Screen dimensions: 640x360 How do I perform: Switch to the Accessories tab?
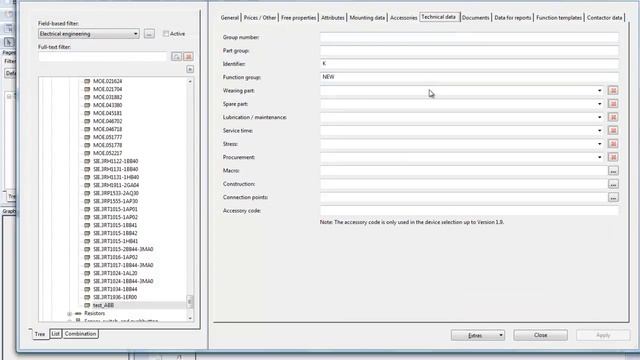(x=403, y=18)
